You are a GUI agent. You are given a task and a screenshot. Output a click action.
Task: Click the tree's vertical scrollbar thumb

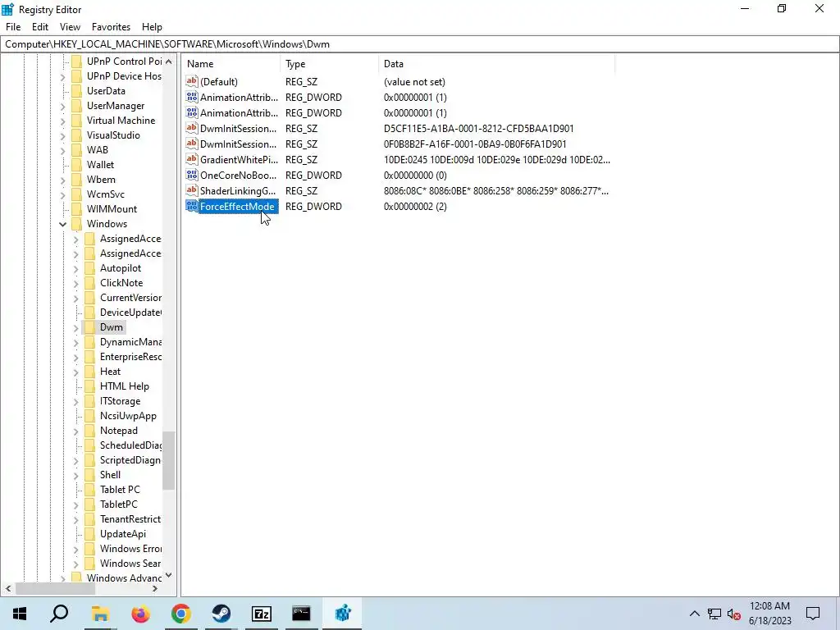[169, 461]
